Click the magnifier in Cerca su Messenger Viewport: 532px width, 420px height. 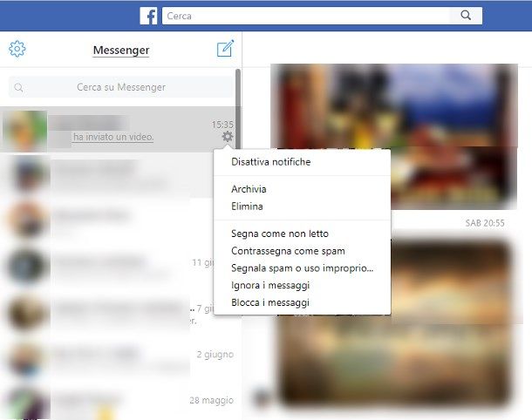(18, 87)
